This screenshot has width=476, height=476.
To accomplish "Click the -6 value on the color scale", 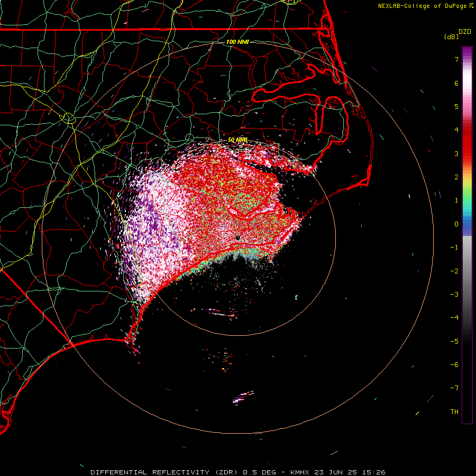I will point(454,365).
